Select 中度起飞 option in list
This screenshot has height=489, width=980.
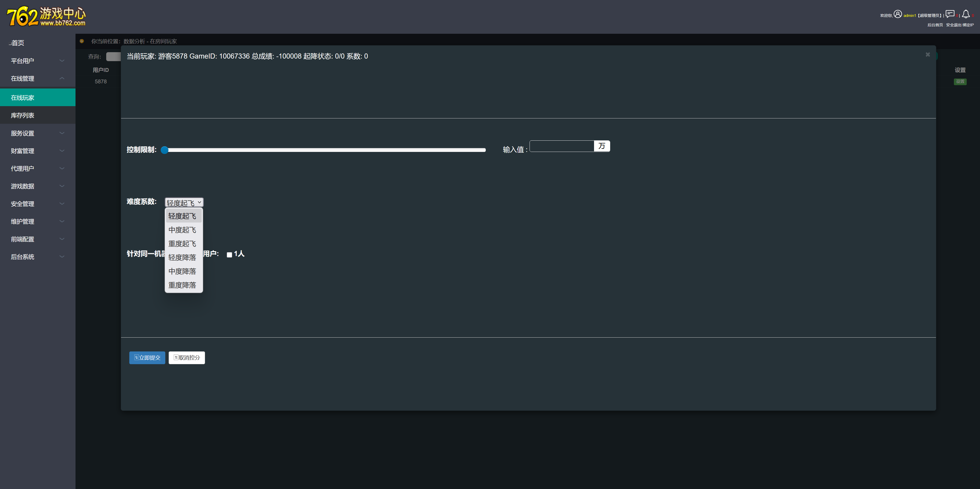coord(182,230)
